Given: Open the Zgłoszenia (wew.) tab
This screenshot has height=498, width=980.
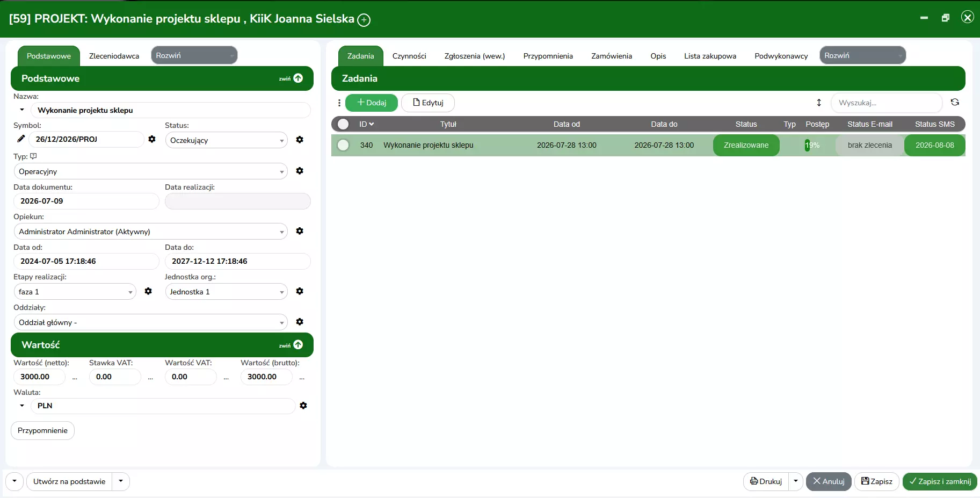Looking at the screenshot, I should click(x=475, y=56).
